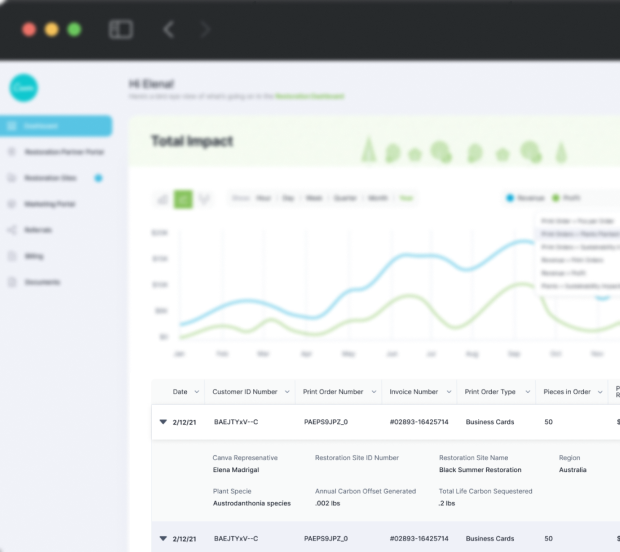Select the bar chart view icon
The width and height of the screenshot is (620, 552).
(x=162, y=199)
